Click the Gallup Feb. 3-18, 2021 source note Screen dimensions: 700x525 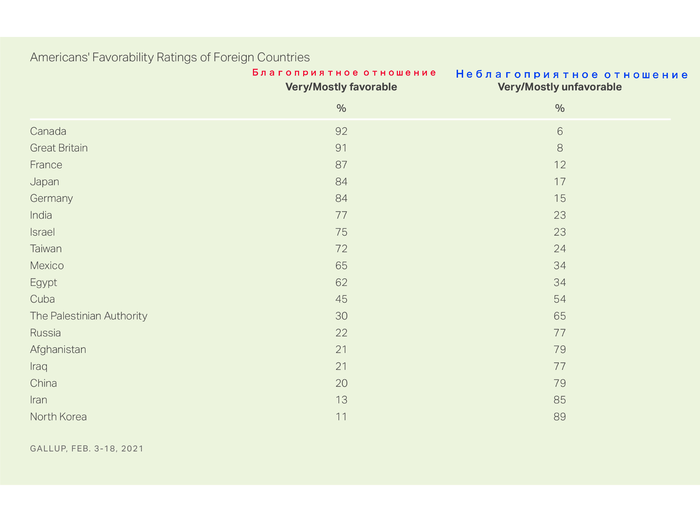87,448
